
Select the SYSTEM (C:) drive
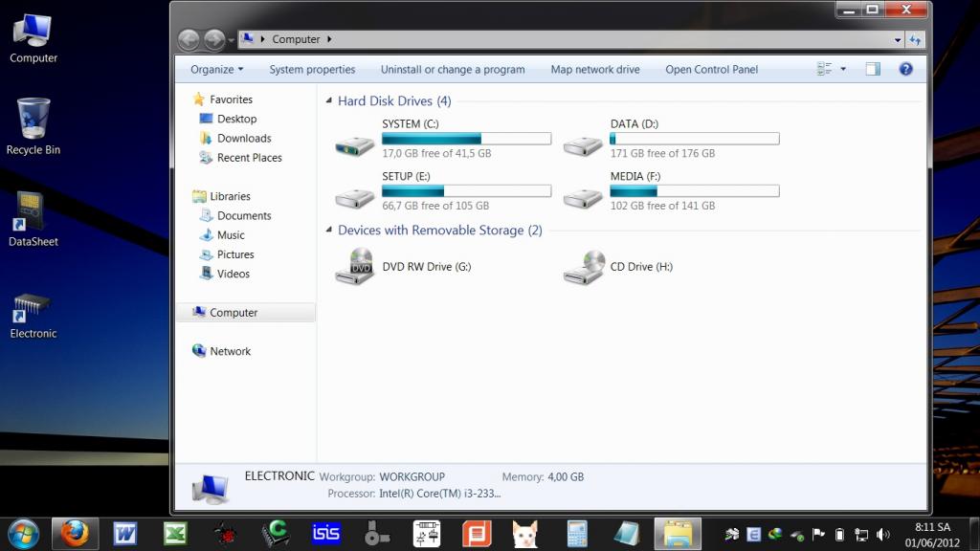(442, 139)
